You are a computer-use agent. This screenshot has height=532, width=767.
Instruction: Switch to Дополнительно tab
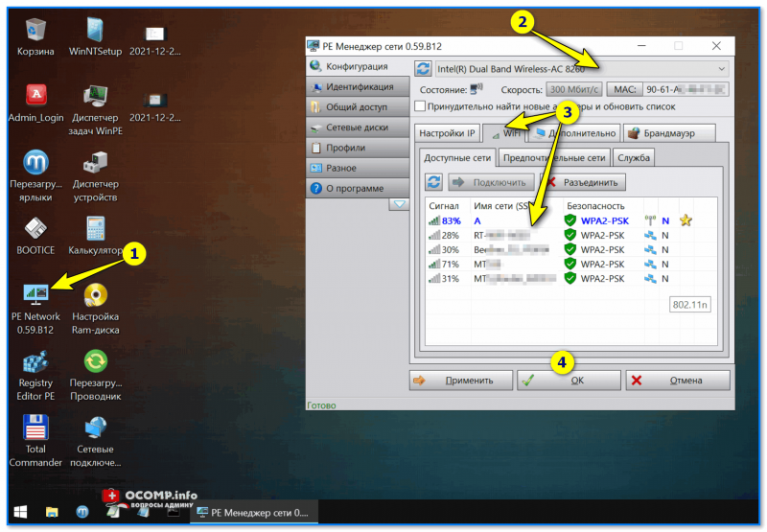(575, 133)
